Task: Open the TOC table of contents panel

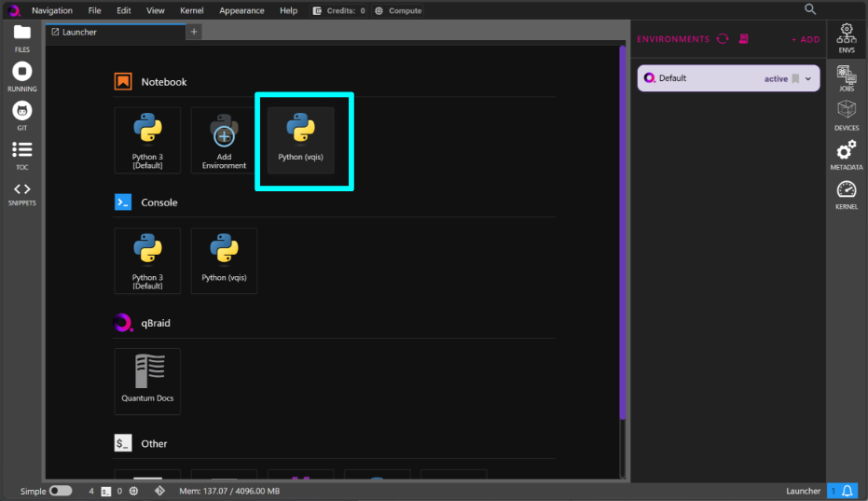Action: point(22,155)
